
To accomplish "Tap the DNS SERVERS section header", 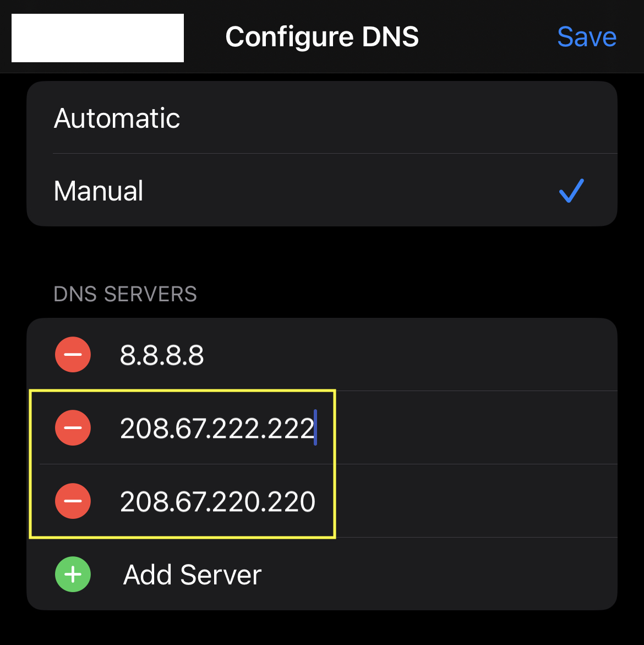I will point(125,294).
